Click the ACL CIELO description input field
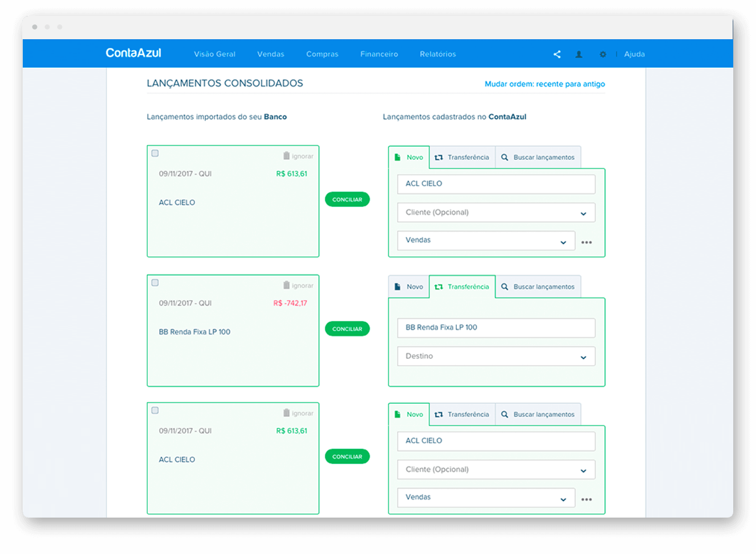Screen dimensions: 756x554 pyautogui.click(x=495, y=184)
